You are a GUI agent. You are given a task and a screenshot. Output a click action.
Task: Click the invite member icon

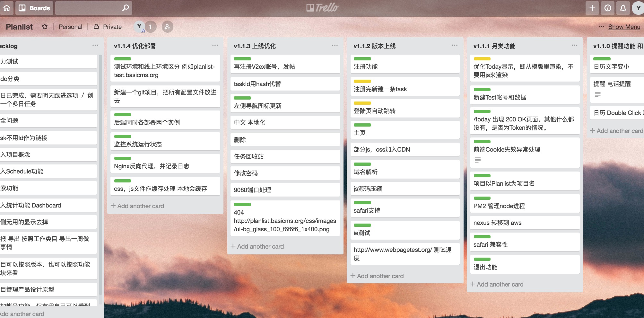pos(167,27)
